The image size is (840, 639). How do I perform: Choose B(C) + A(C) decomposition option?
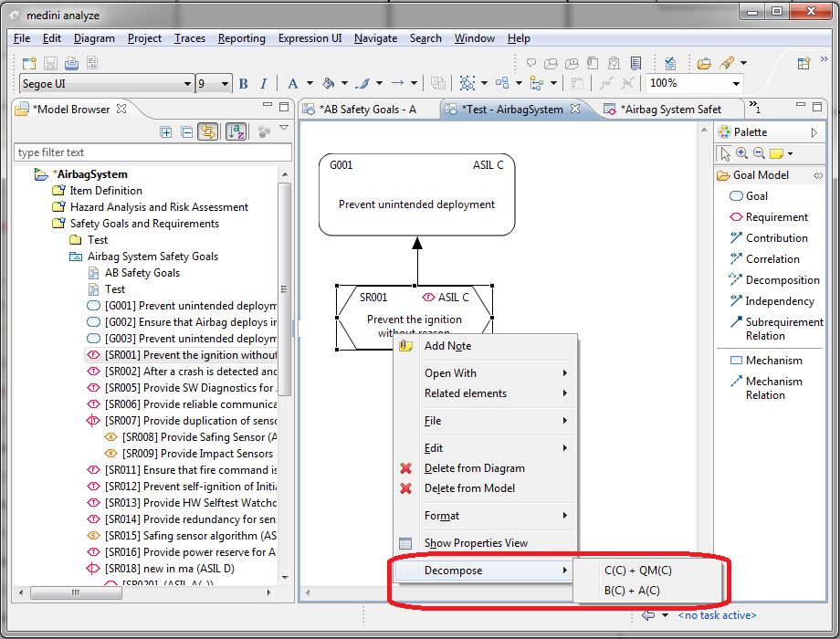632,591
